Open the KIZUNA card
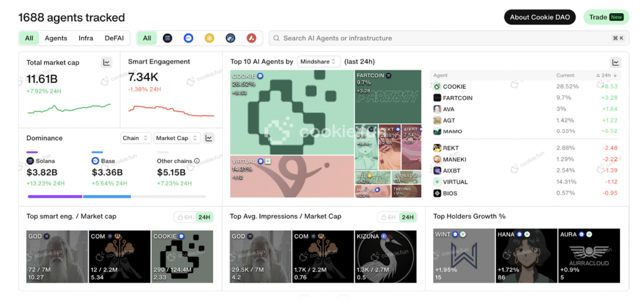The image size is (644, 299). tap(386, 256)
